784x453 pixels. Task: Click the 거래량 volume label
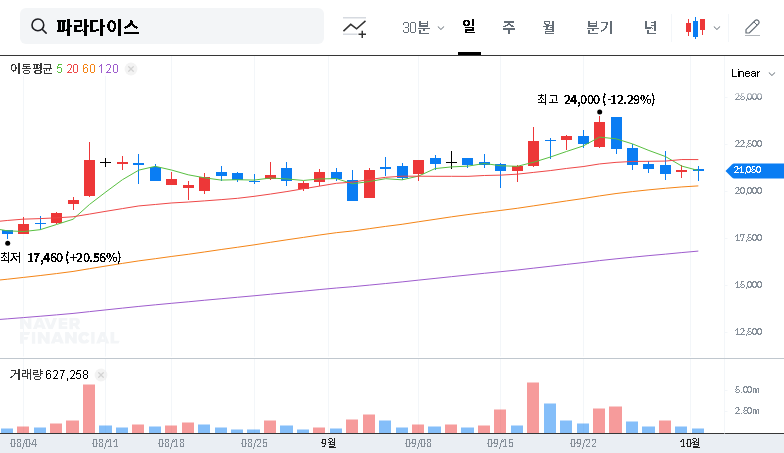[24, 375]
